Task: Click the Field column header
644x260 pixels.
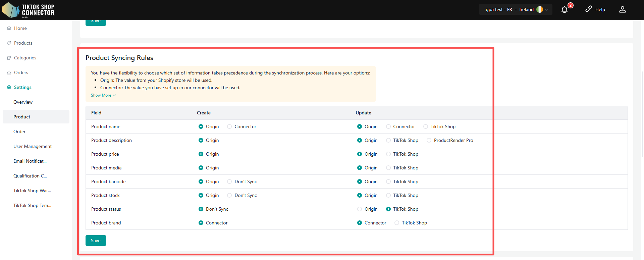Action: click(x=96, y=113)
